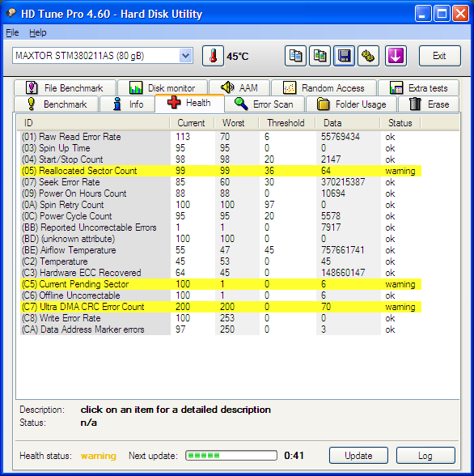Select the Reallocated Sector Count row
Screen dimensions: 474x476
pos(221,171)
